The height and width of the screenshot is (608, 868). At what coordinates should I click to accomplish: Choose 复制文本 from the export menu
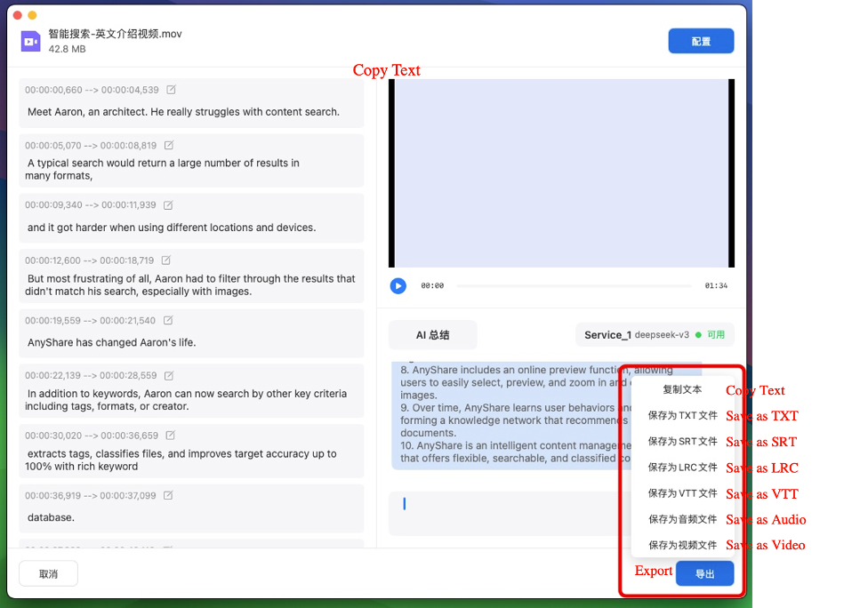[682, 389]
